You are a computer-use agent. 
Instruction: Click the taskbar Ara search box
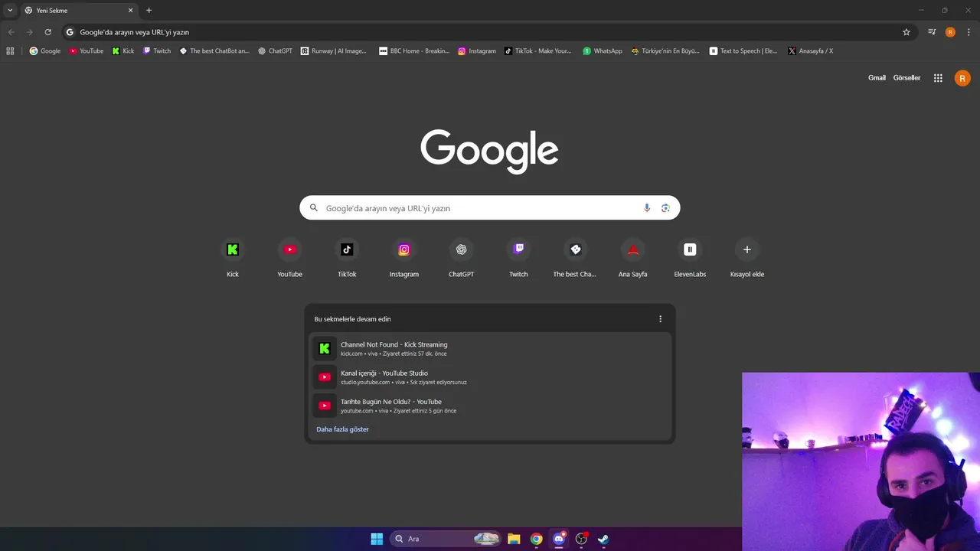pyautogui.click(x=446, y=539)
